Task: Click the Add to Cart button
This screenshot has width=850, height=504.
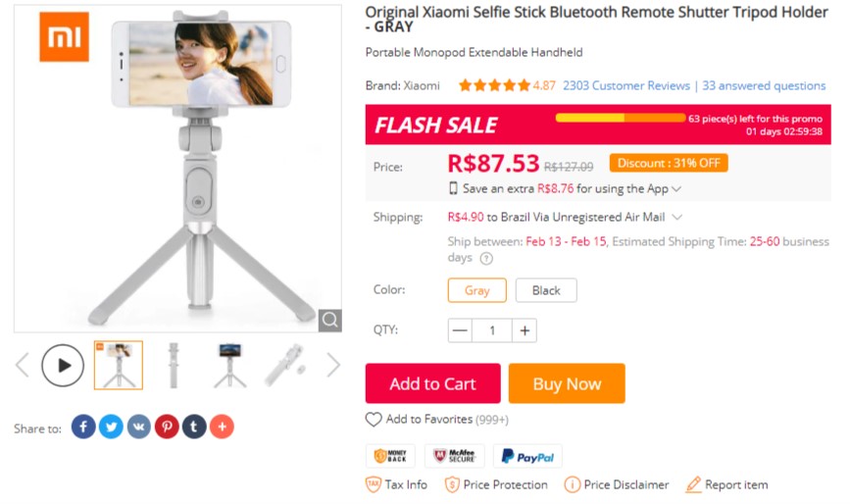Action: tap(432, 383)
